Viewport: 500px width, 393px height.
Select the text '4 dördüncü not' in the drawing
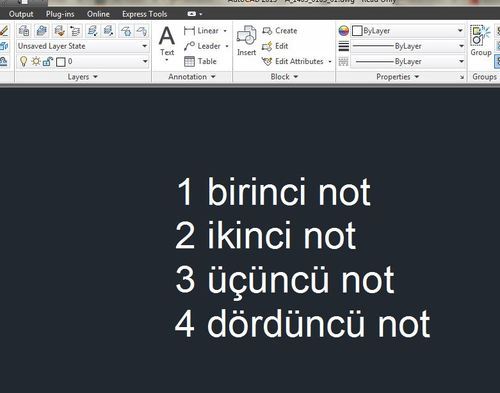302,323
